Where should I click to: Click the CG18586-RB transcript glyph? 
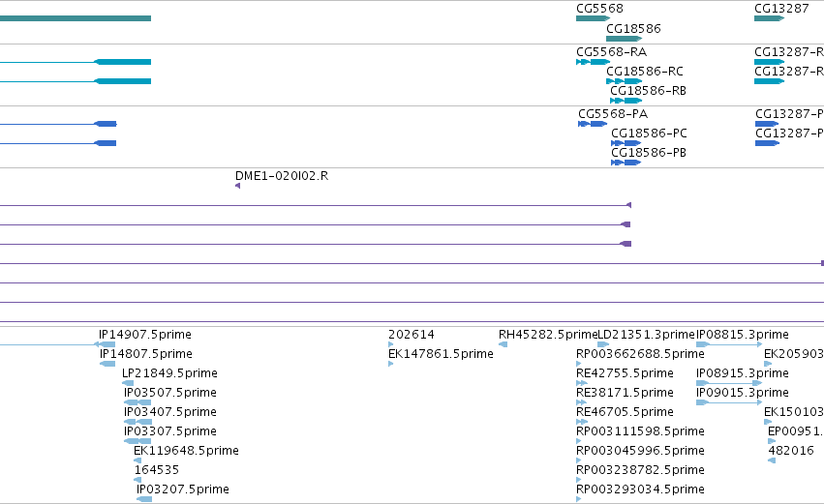[626, 101]
